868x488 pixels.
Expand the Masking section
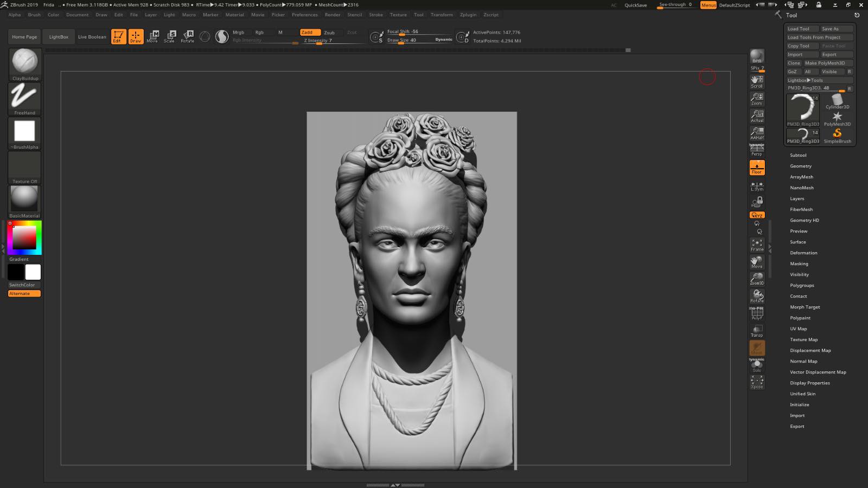pyautogui.click(x=799, y=264)
